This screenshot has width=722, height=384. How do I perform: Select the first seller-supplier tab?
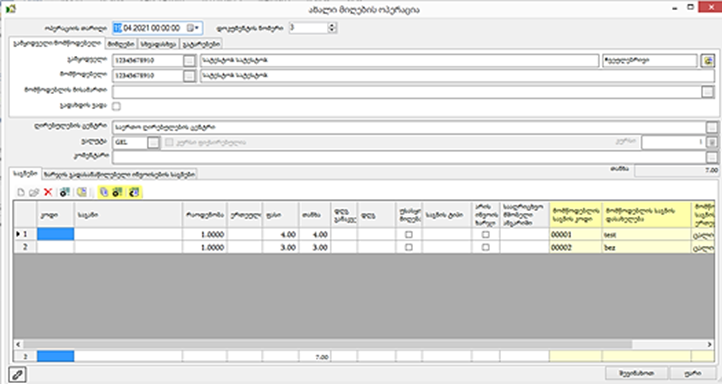(x=57, y=43)
